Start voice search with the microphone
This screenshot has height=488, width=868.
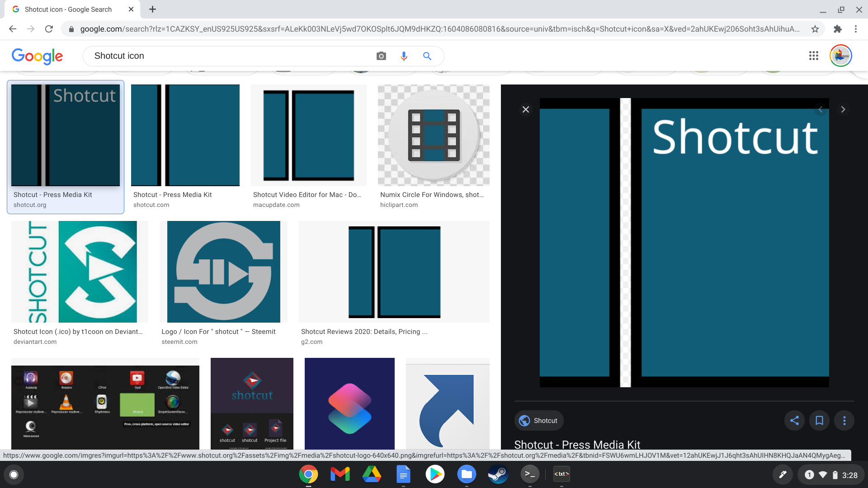[x=404, y=56]
